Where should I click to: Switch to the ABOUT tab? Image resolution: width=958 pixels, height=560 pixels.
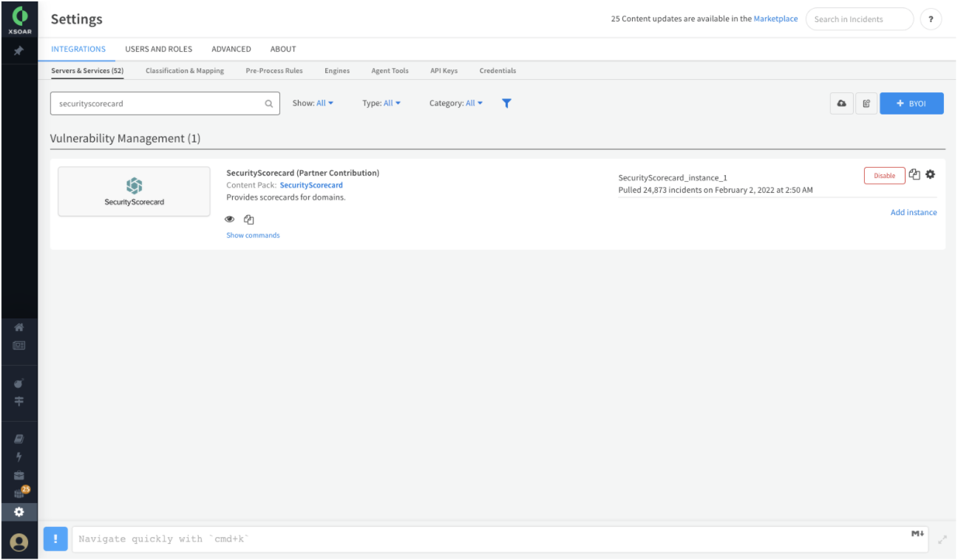[283, 49]
